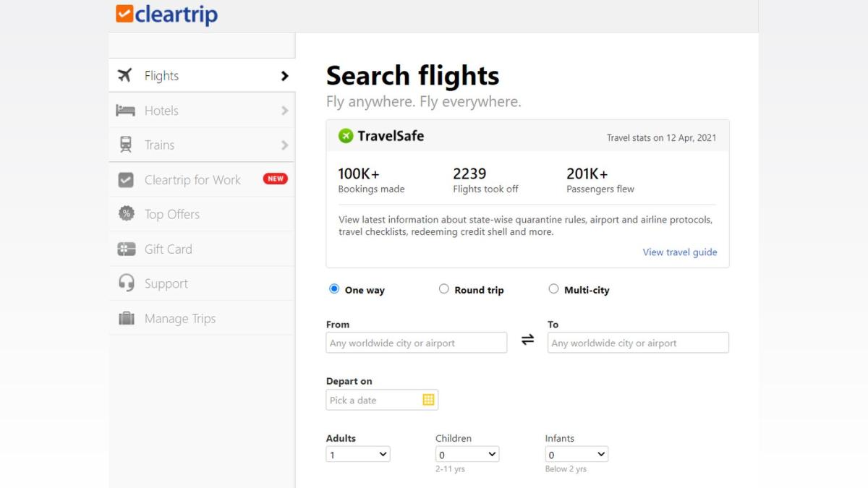Expand the Infants selector

[576, 454]
